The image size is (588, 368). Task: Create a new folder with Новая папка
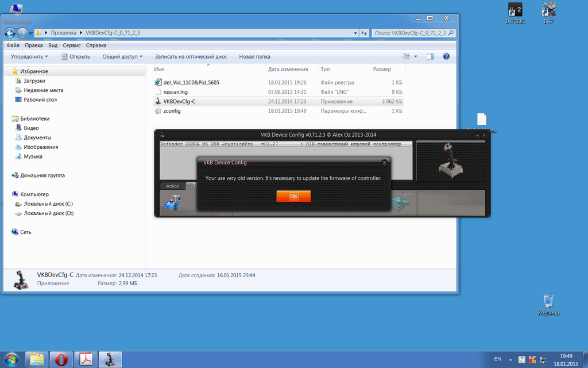coord(254,56)
